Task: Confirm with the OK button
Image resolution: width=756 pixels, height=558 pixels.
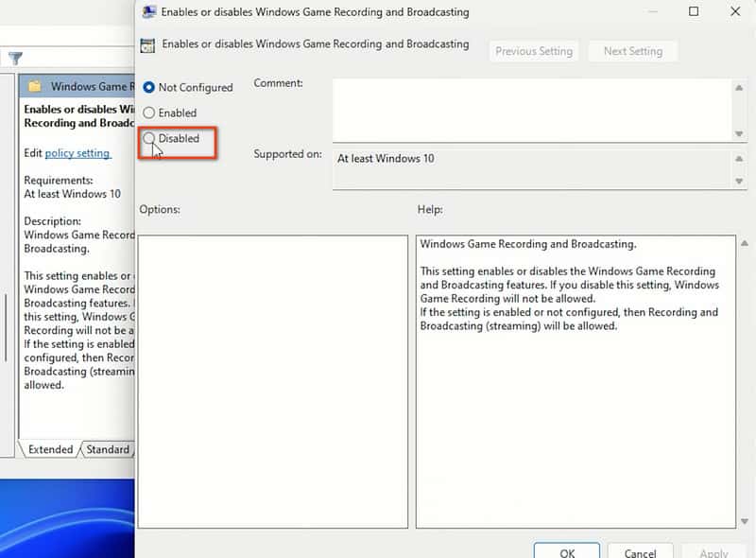Action: tap(567, 552)
